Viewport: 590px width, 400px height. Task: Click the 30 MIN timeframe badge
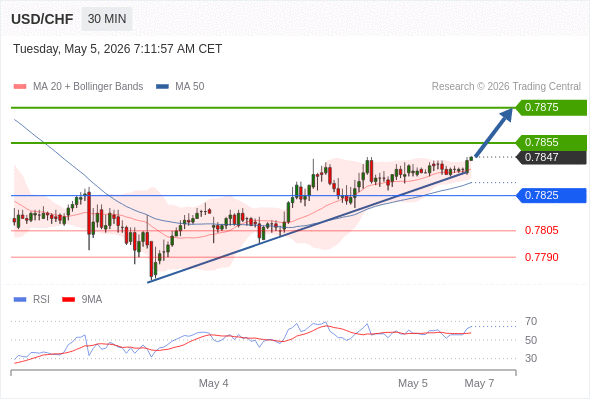point(107,19)
